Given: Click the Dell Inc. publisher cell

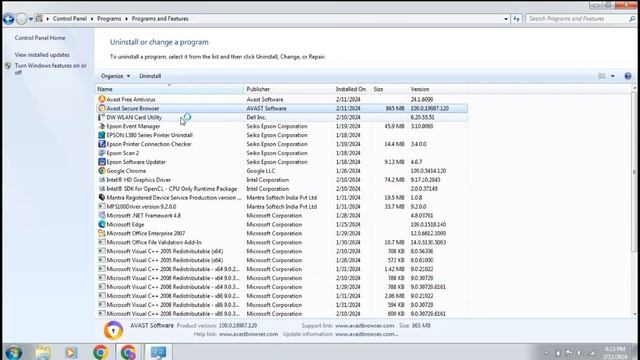Looking at the screenshot, I should pos(256,117).
